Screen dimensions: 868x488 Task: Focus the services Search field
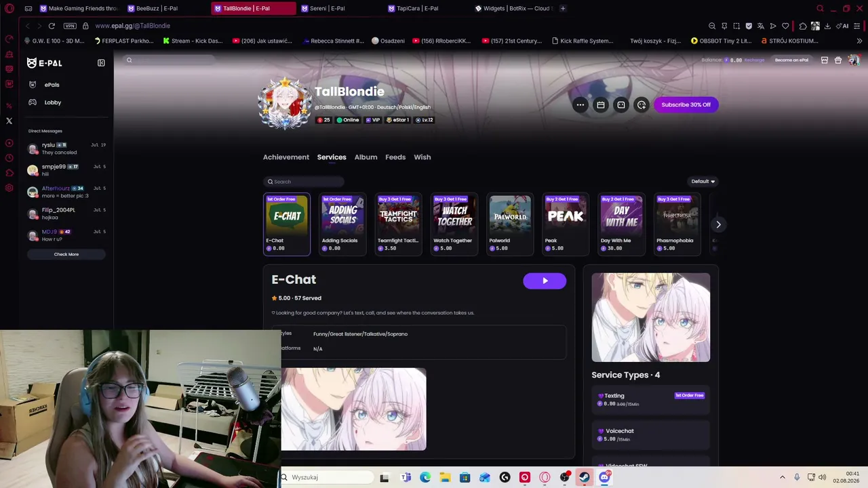point(304,182)
